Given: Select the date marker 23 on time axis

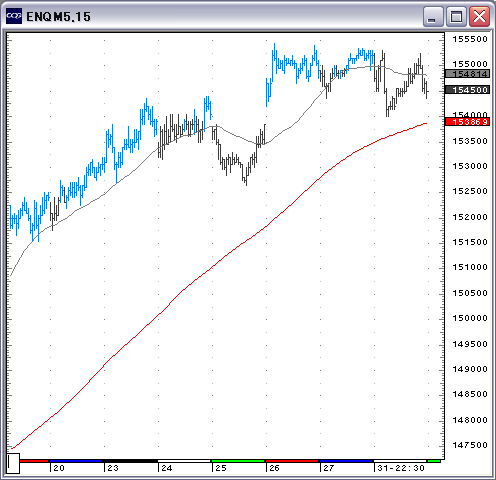Looking at the screenshot, I should pyautogui.click(x=113, y=468).
